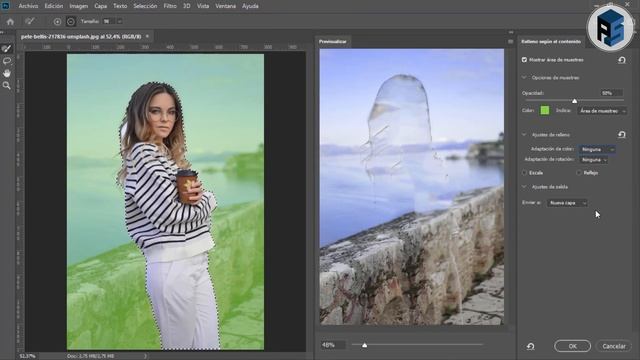Image resolution: width=640 pixels, height=360 pixels.
Task: Click the Opacidad 50% value field
Action: (611, 93)
